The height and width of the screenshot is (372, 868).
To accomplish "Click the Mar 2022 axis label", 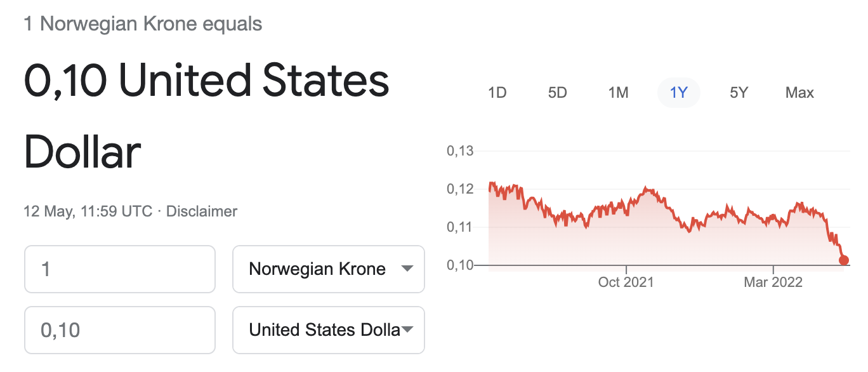I will click(773, 282).
